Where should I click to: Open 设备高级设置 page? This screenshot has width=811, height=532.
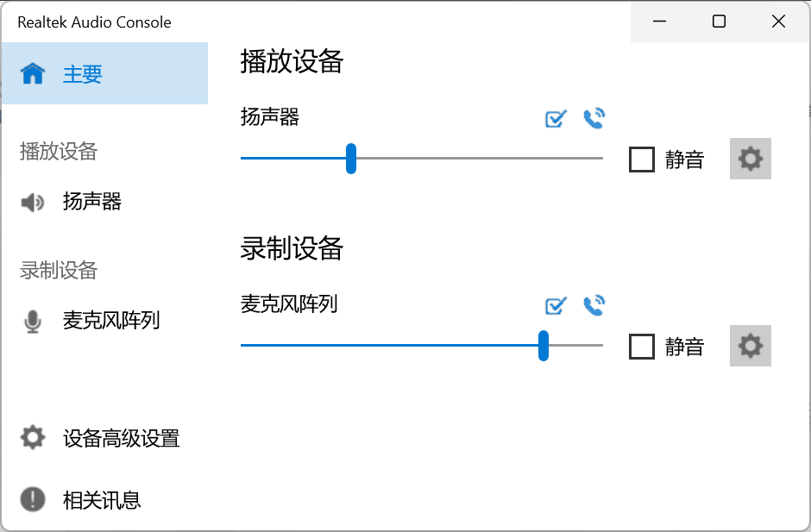121,437
